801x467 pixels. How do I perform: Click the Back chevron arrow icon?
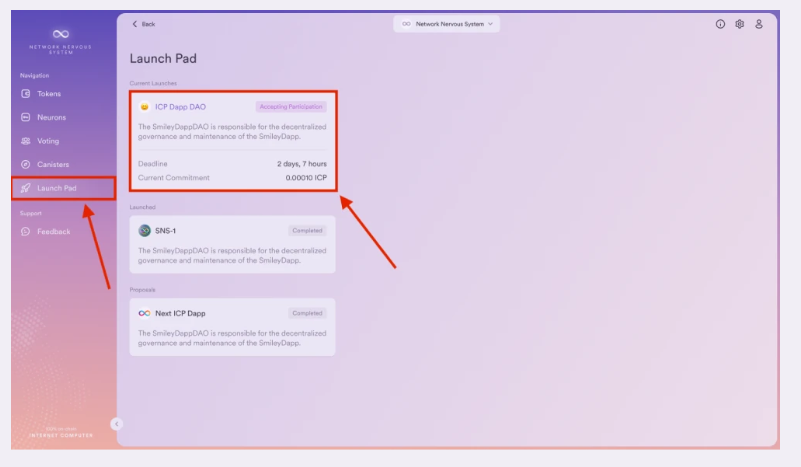(x=135, y=24)
